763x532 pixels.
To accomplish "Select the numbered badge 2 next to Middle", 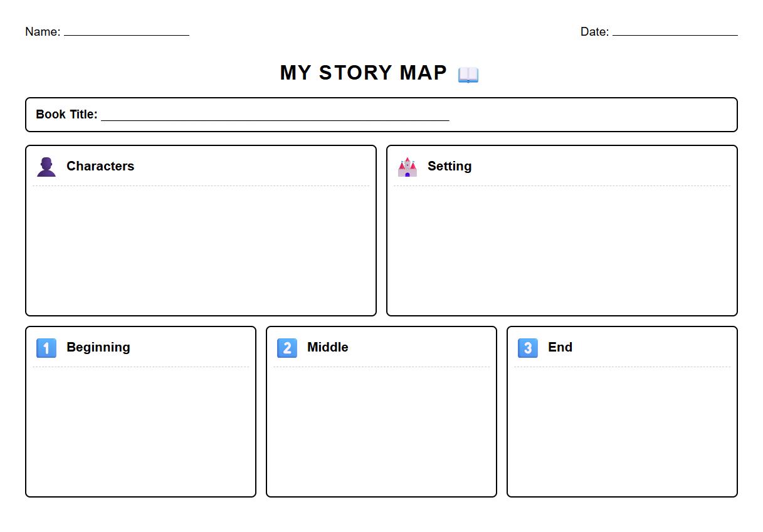I will (287, 348).
